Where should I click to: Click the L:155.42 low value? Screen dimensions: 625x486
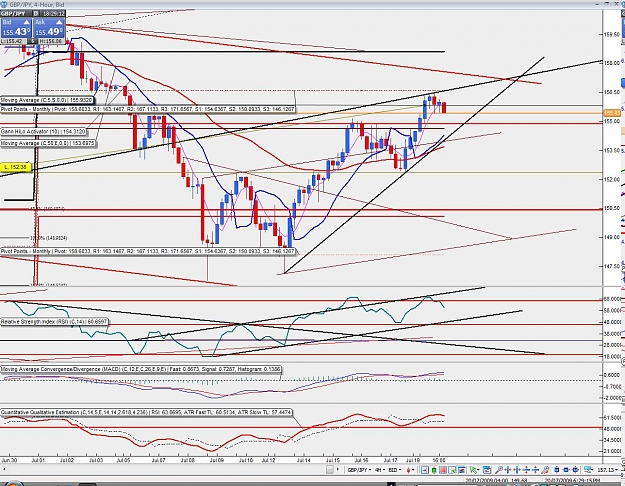pos(14,41)
